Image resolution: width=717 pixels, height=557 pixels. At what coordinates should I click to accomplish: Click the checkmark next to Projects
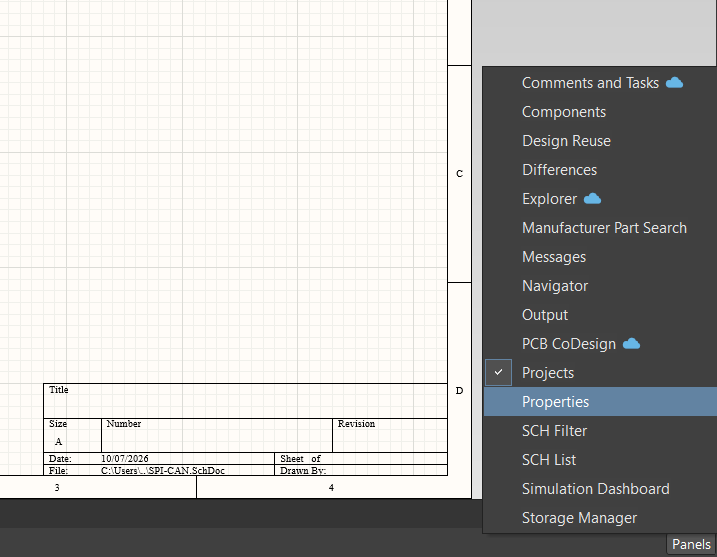(498, 372)
